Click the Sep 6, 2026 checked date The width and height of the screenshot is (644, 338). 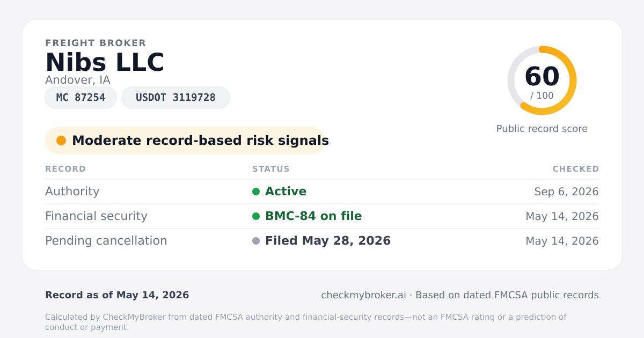(567, 192)
